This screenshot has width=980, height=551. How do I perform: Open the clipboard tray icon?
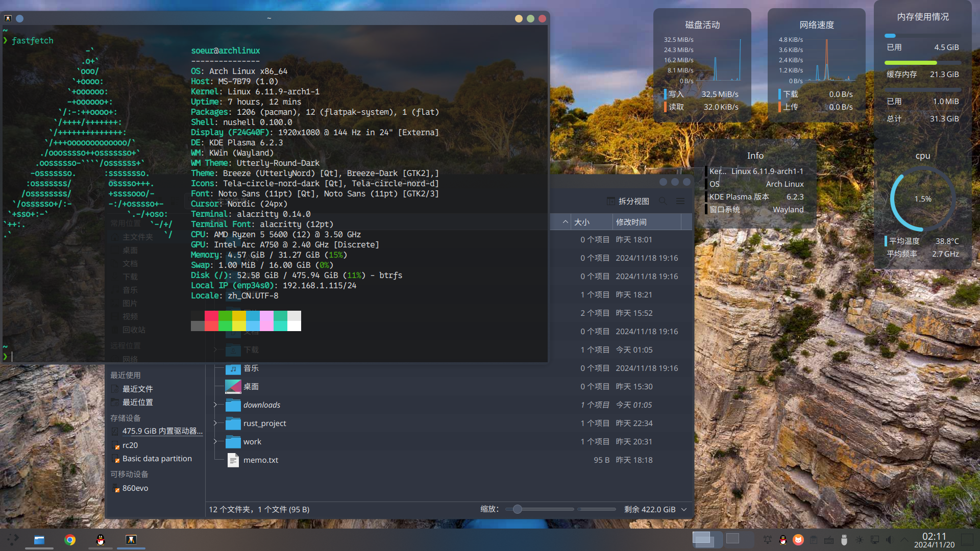coord(814,540)
